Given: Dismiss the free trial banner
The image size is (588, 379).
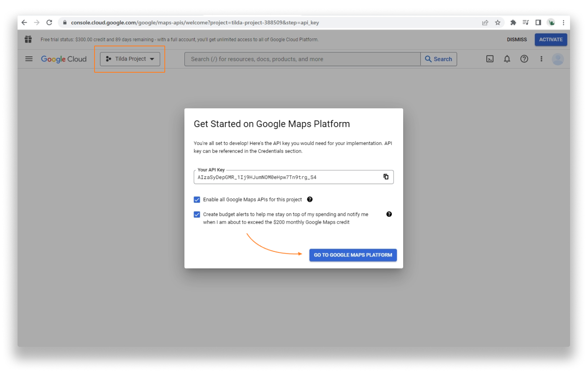Looking at the screenshot, I should [517, 40].
